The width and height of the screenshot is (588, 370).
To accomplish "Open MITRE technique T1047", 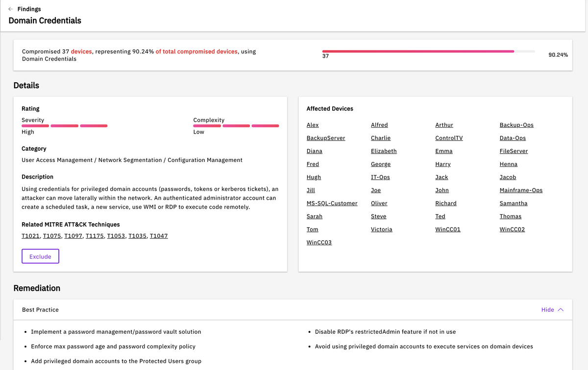I will point(159,236).
